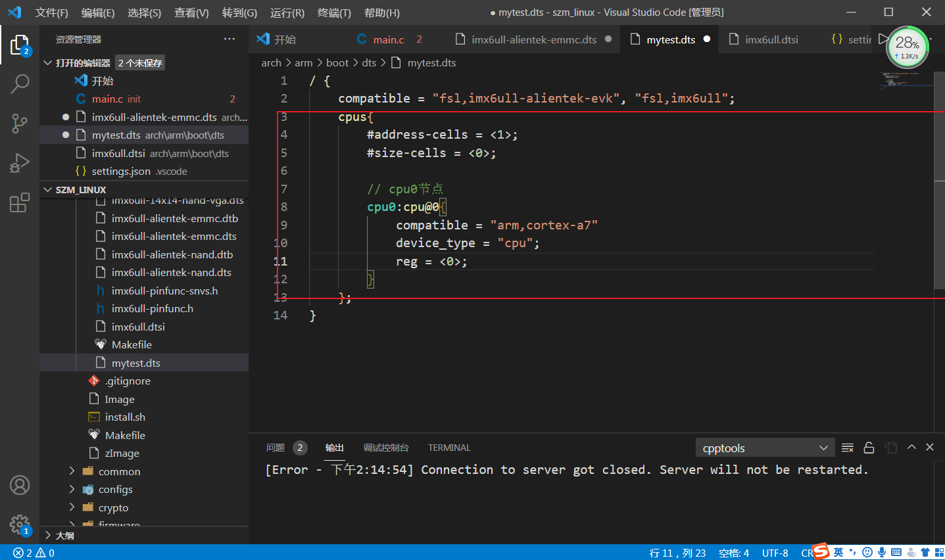Open the File menu

[x=51, y=12]
